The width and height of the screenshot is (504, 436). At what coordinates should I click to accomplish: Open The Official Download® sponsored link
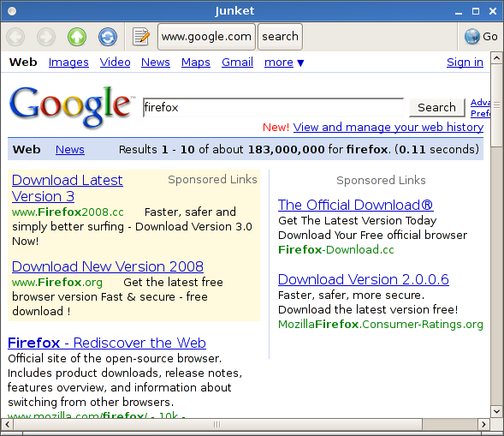pos(356,205)
